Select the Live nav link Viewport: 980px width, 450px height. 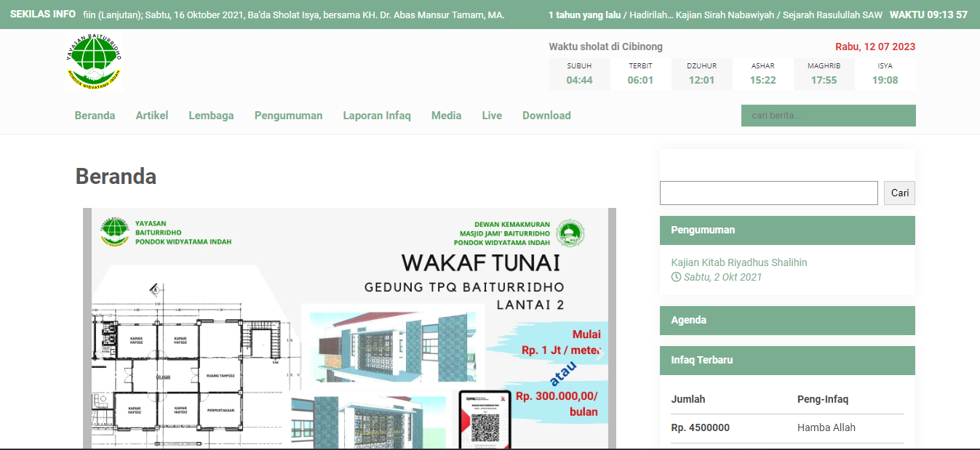tap(492, 116)
